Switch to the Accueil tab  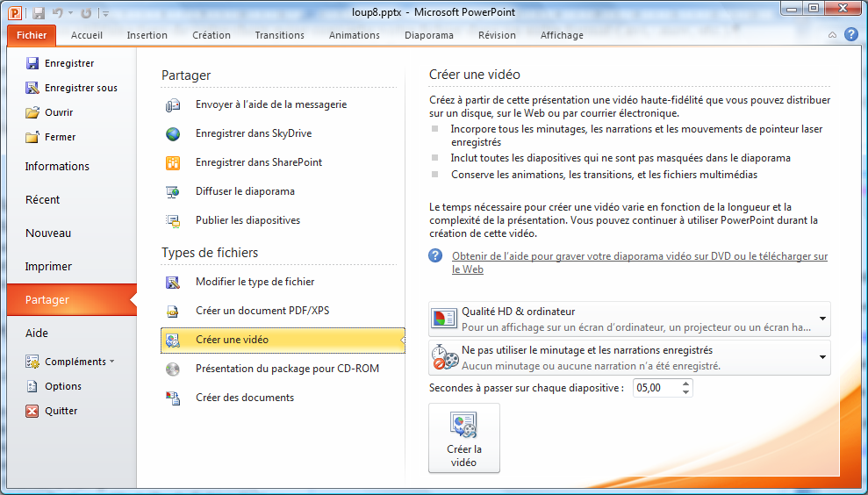[86, 35]
